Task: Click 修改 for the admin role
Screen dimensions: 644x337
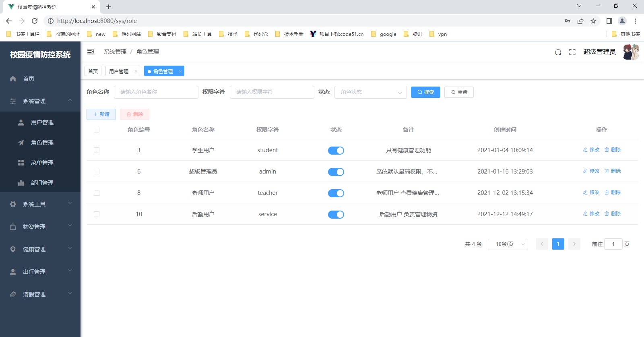Action: [591, 171]
